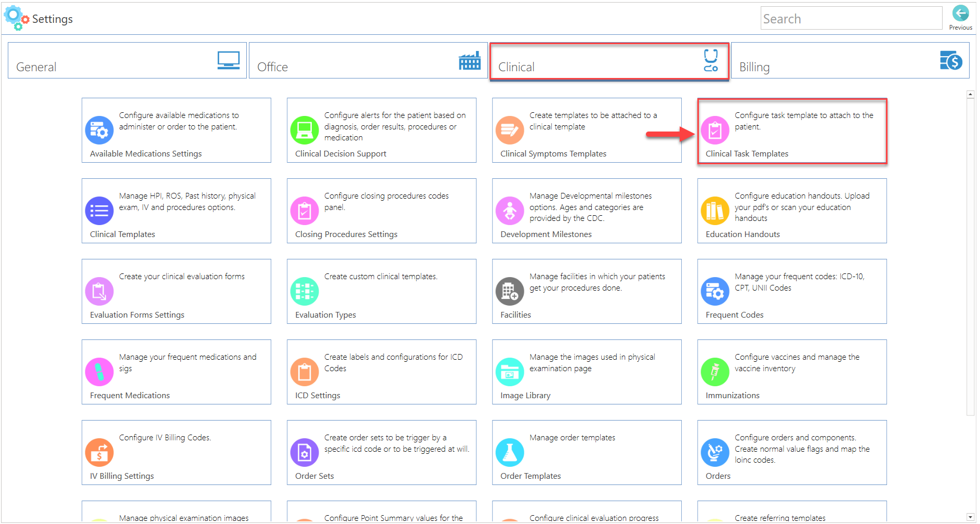Click the Order Templates tile label

tap(531, 476)
